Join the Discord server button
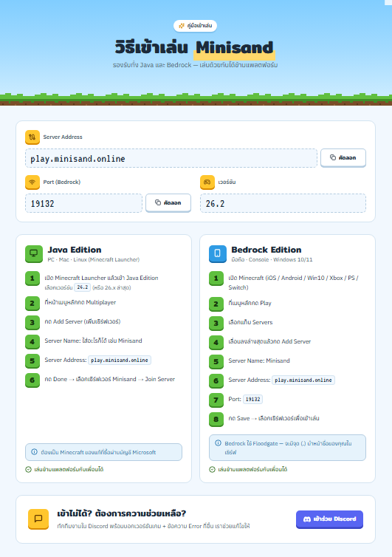Image resolution: width=392 pixels, height=557 pixels. [329, 519]
